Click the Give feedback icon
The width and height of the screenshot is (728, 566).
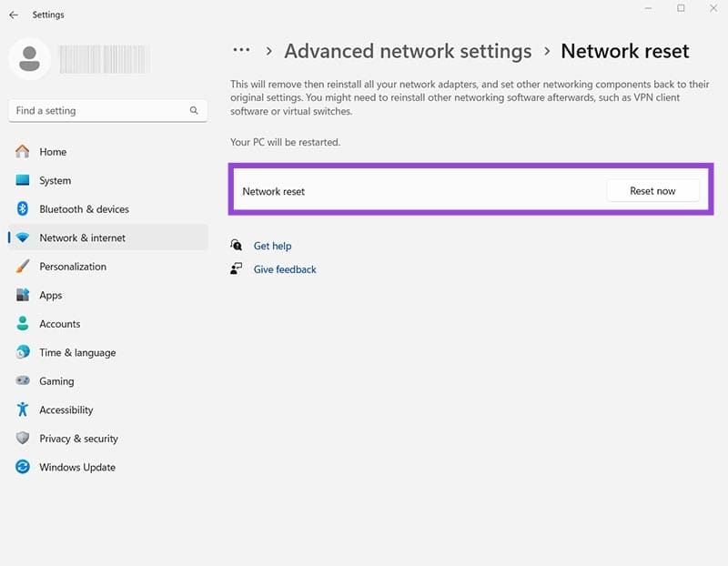pos(237,268)
